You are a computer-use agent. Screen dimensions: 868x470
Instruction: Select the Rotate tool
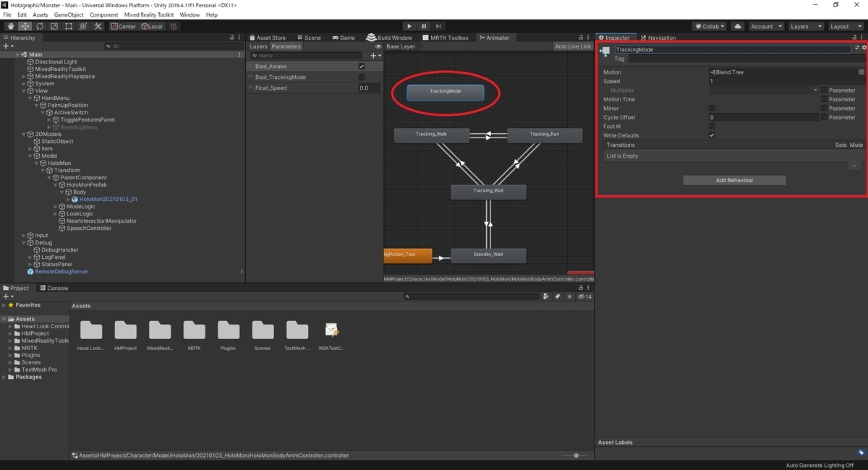tap(40, 27)
